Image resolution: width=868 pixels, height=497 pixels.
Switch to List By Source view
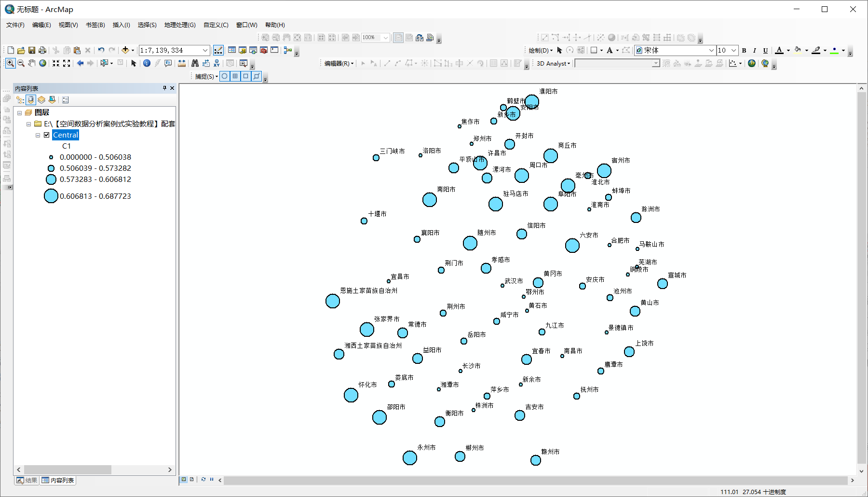click(31, 100)
